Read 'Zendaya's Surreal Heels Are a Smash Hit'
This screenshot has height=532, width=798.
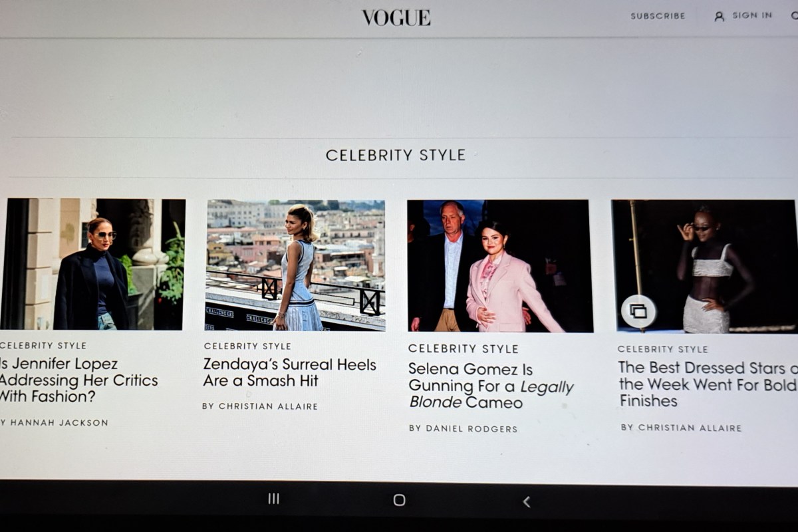point(289,372)
